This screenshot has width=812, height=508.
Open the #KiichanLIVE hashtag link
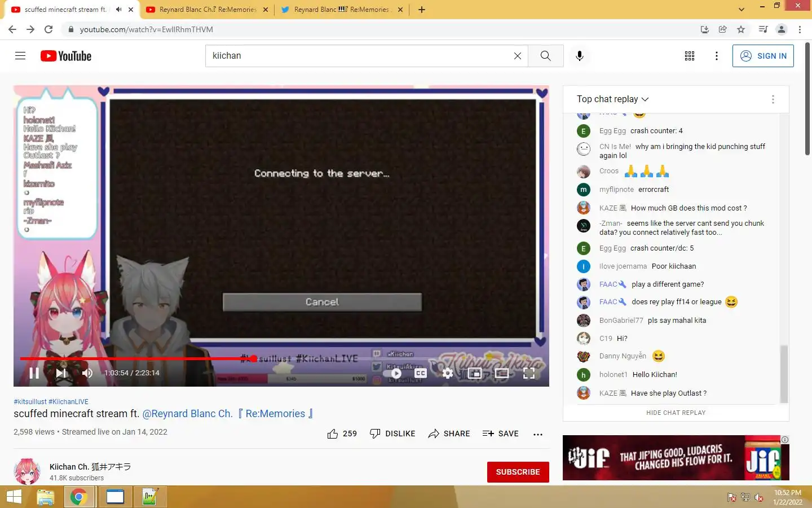pyautogui.click(x=68, y=402)
